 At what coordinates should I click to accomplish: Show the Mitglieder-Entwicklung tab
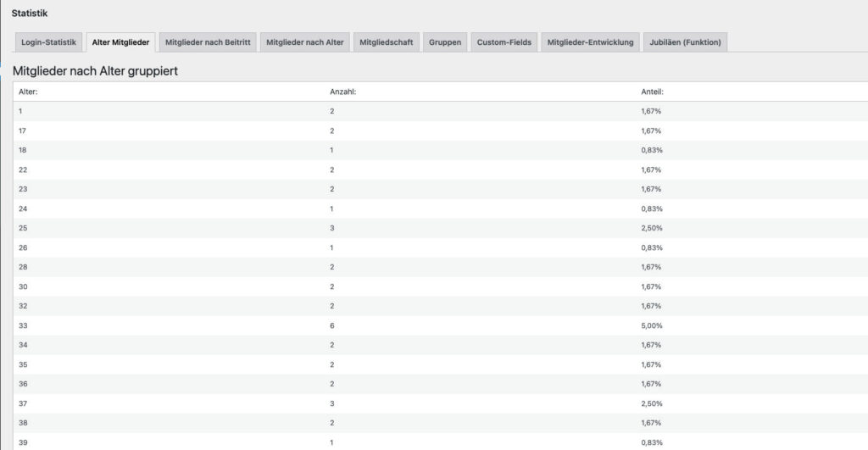pyautogui.click(x=590, y=42)
